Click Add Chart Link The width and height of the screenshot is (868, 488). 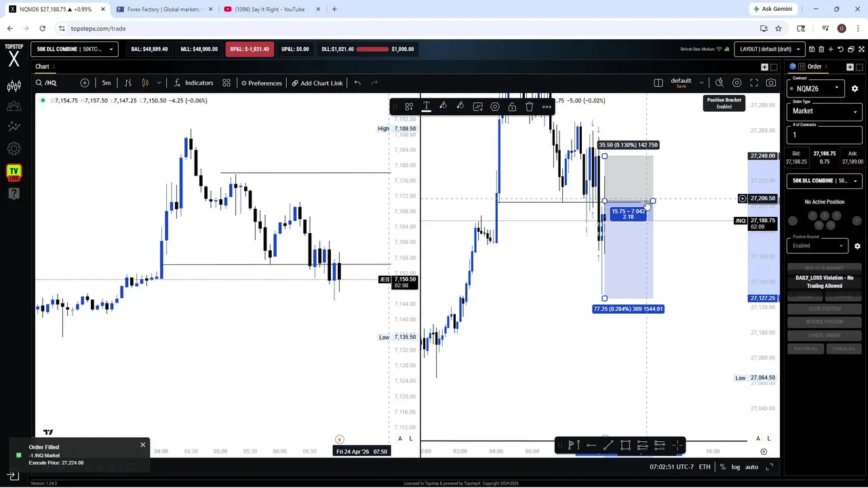click(x=317, y=83)
